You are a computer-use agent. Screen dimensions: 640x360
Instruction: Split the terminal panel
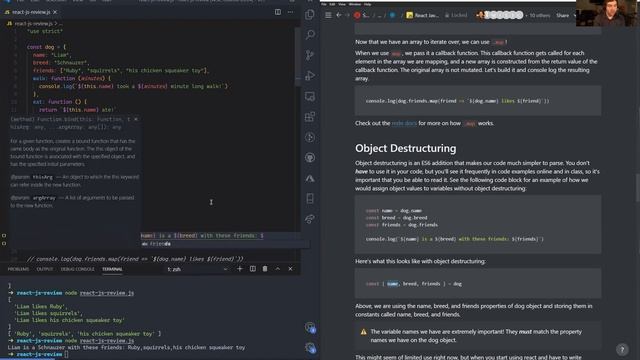[x=253, y=269]
